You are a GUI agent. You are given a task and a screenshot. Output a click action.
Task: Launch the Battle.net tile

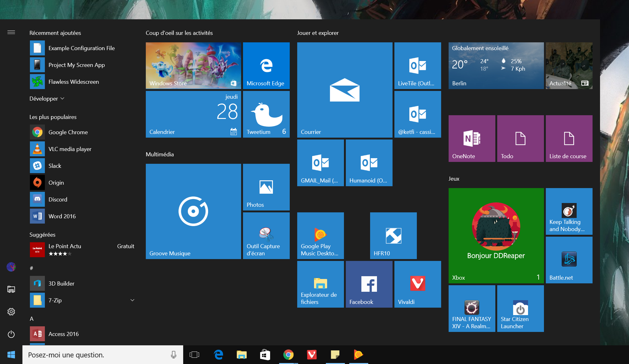(569, 260)
